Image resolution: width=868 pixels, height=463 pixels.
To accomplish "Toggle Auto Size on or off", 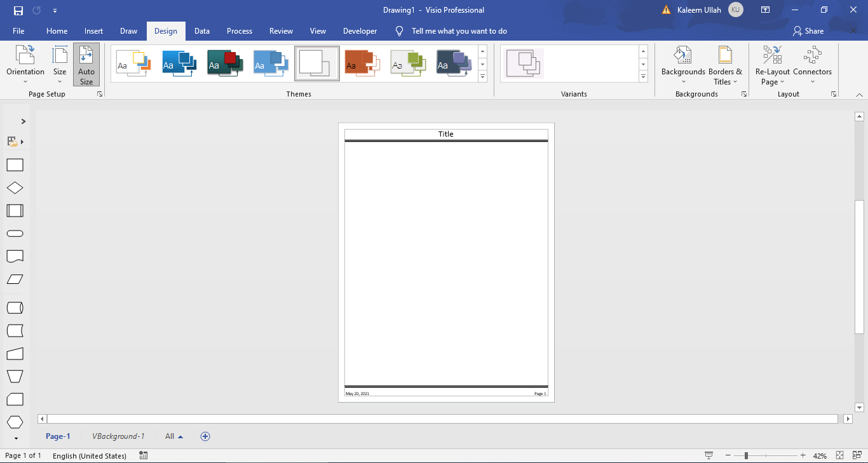I will click(86, 64).
